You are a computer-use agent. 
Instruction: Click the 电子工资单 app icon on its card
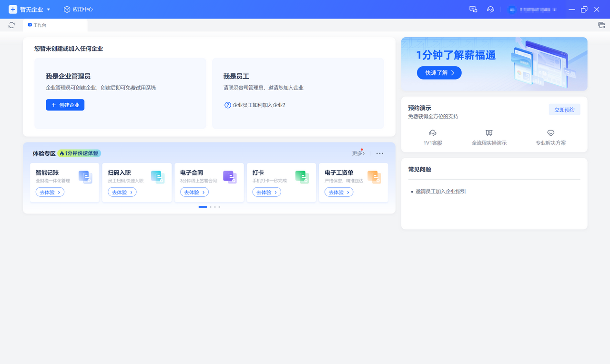(375, 177)
